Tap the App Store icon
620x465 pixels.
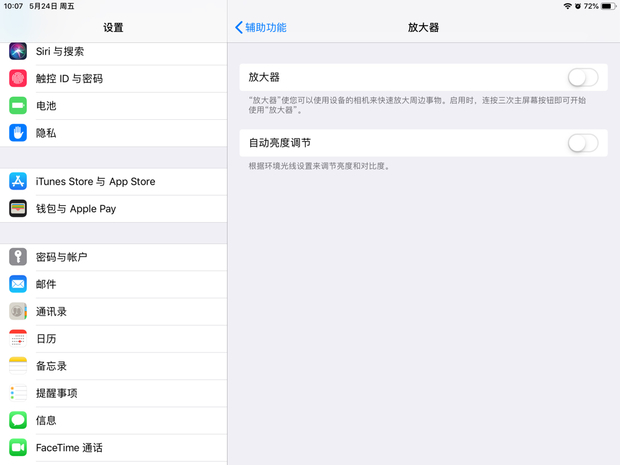[18, 181]
